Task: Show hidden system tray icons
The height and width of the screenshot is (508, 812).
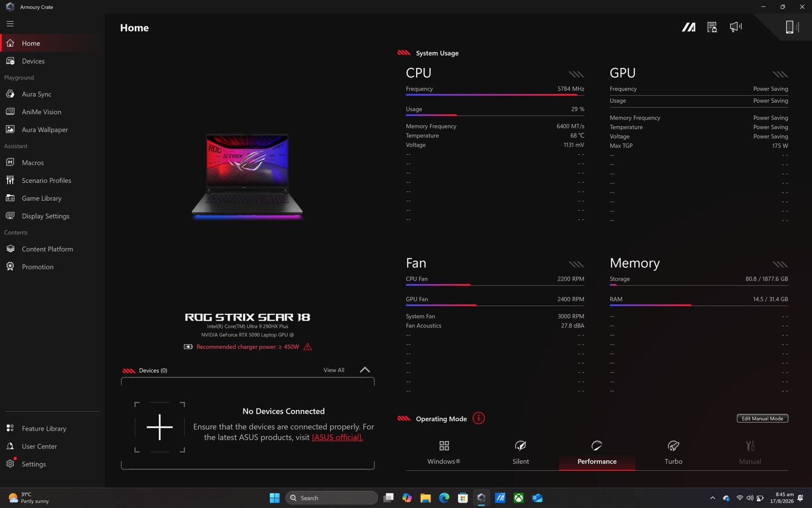Action: 713,498
